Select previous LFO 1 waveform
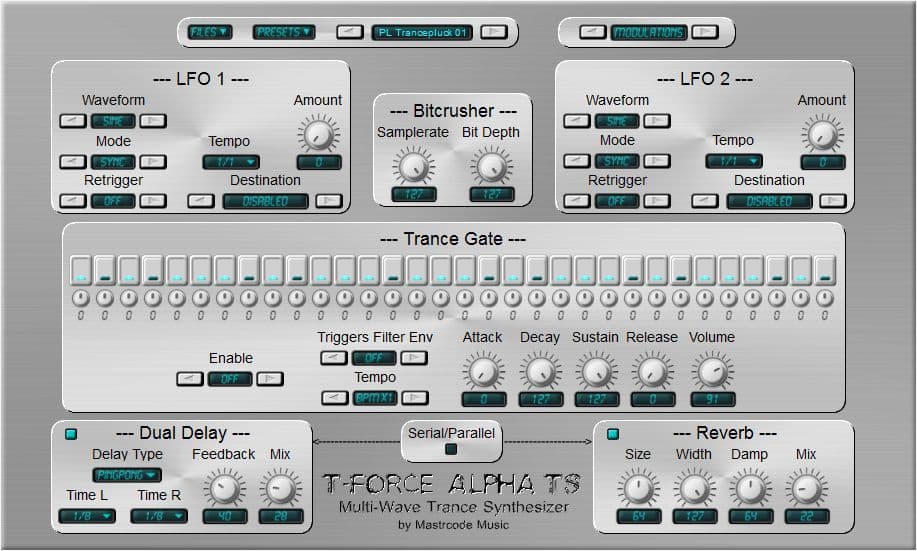 click(73, 121)
